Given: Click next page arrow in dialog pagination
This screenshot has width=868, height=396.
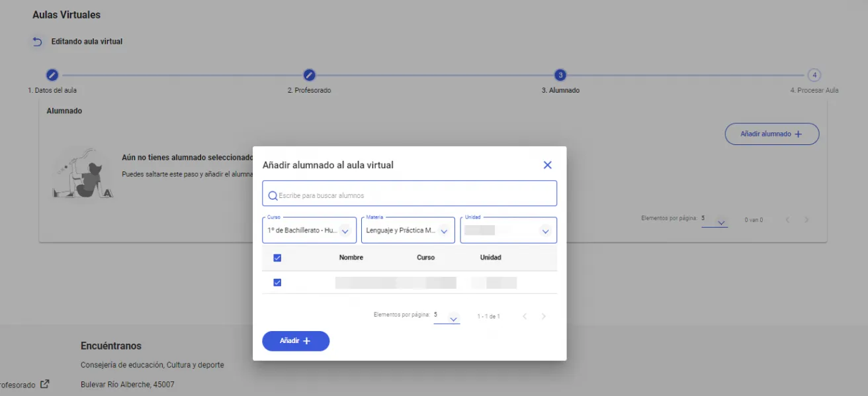Looking at the screenshot, I should (x=544, y=317).
